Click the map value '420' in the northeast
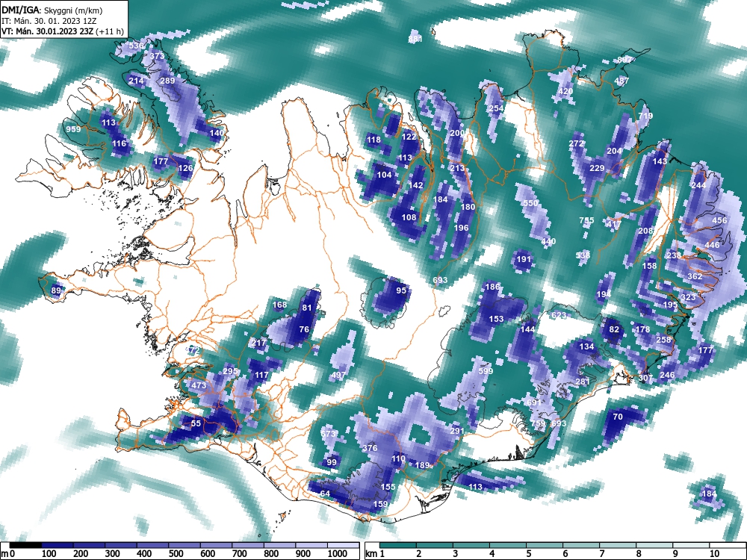747x560 pixels. click(565, 91)
